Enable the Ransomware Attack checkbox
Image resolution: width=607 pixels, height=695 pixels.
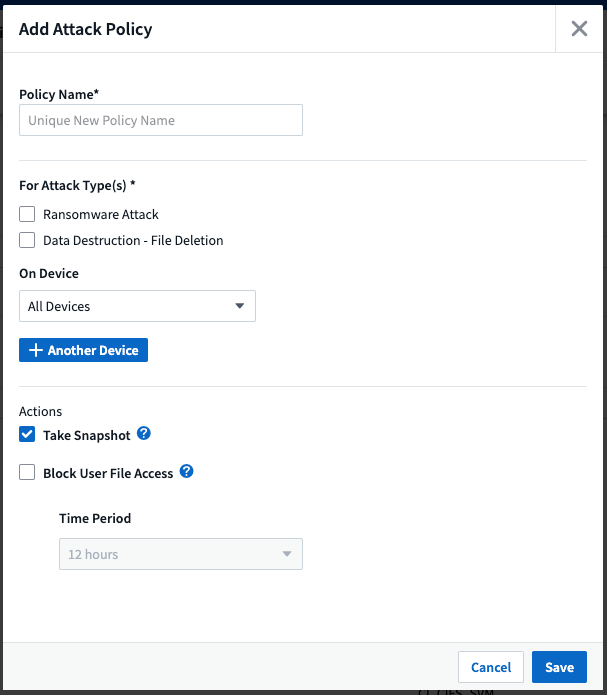(27, 214)
